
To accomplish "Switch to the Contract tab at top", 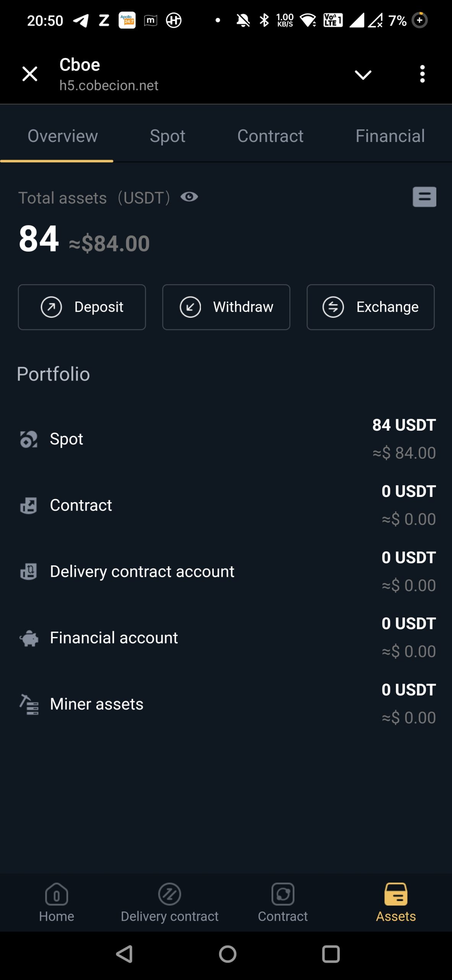I will click(270, 136).
